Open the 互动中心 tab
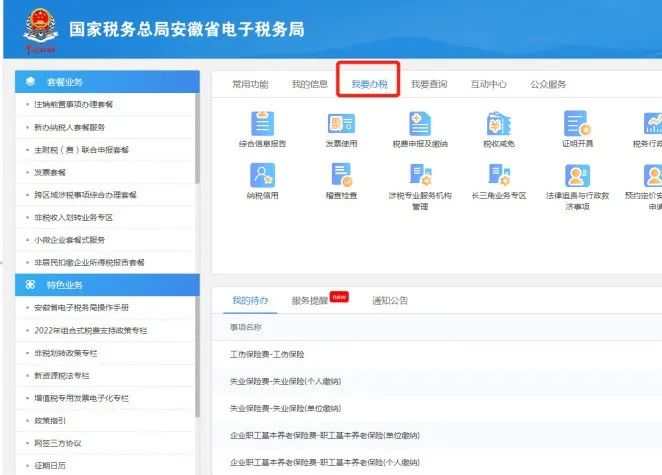This screenshot has width=662, height=475. 488,84
